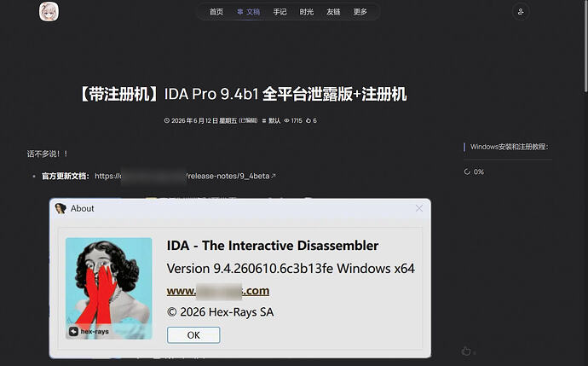
Task: Click the release-notes/9_4beta link
Action: (186, 176)
